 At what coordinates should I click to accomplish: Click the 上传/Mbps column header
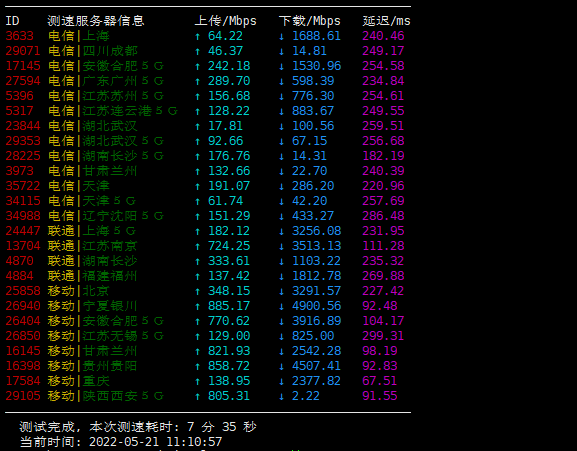226,21
